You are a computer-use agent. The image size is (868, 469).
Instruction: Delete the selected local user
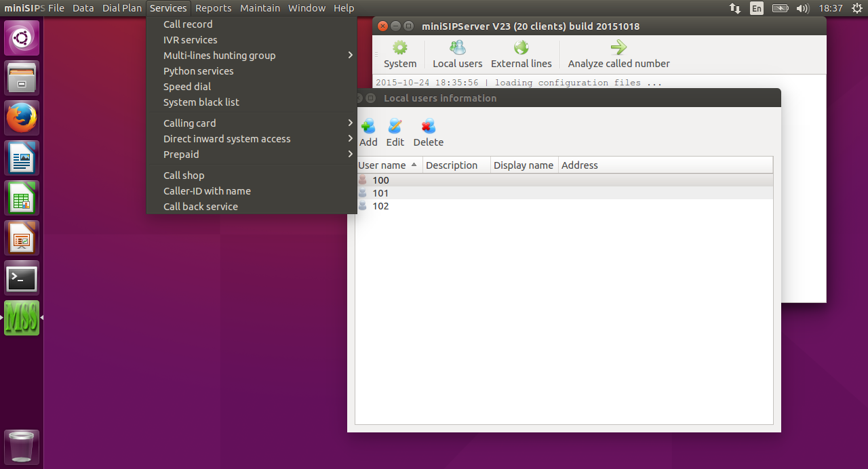(x=429, y=133)
